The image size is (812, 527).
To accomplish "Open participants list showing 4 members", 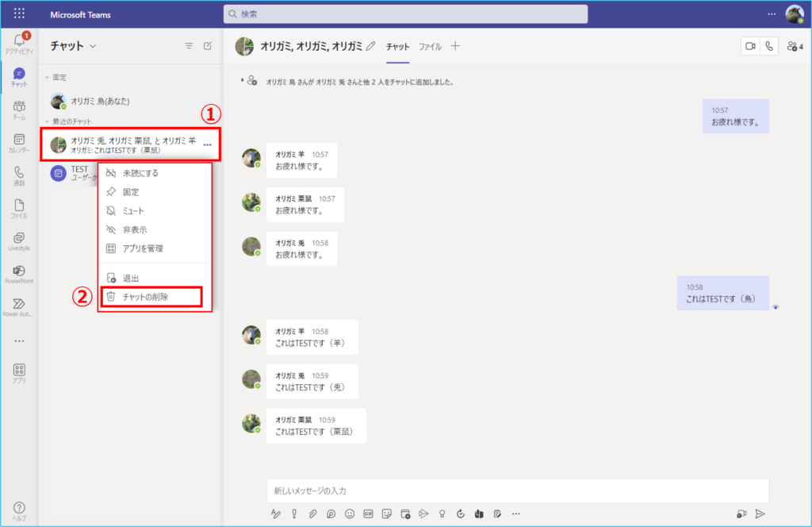I will (x=795, y=47).
